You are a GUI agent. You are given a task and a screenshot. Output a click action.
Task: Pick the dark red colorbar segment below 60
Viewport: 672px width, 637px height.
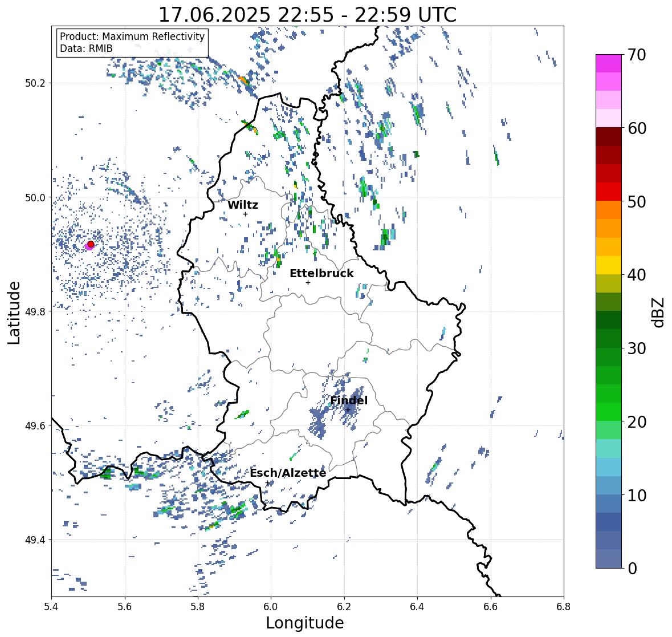pos(609,136)
